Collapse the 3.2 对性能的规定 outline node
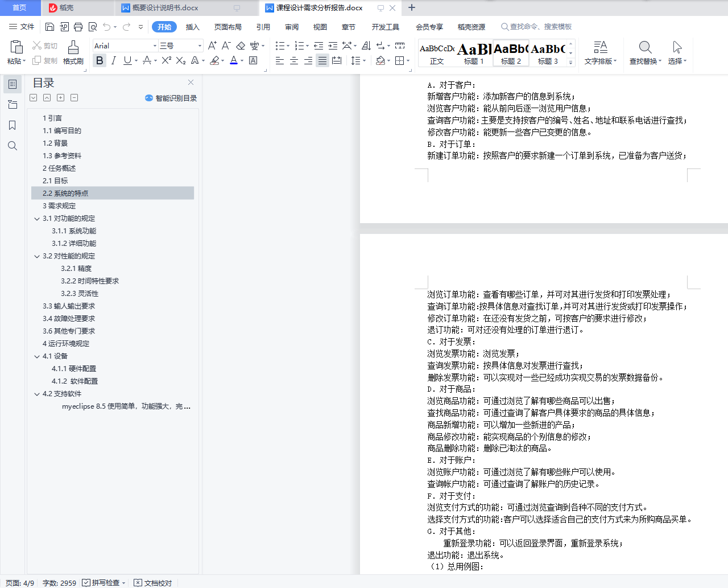 37,256
